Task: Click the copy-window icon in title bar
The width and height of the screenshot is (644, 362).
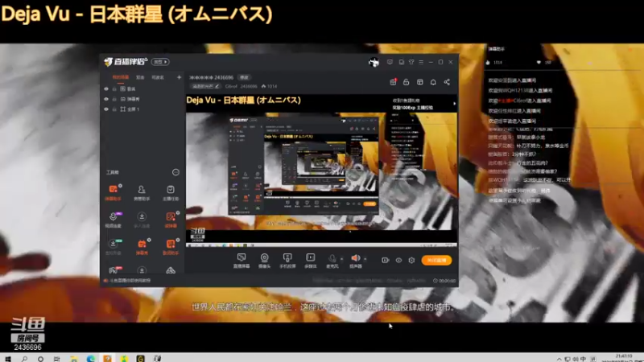Action: 401,62
